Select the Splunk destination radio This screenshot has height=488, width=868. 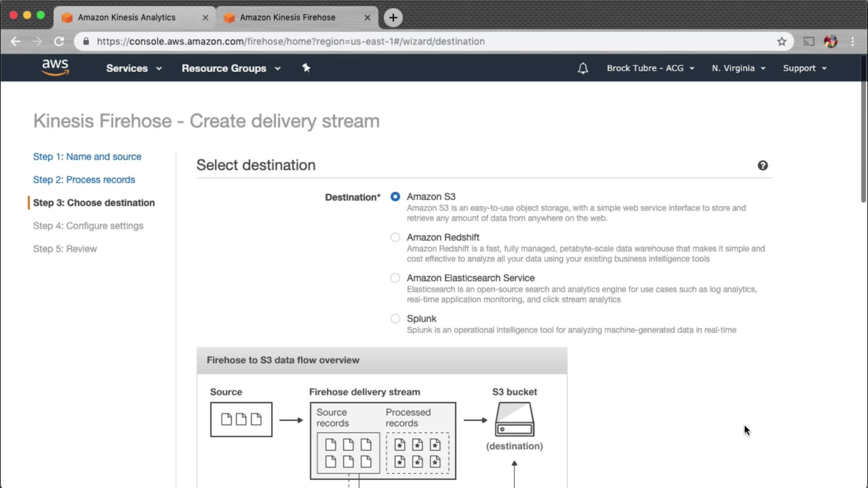tap(395, 319)
